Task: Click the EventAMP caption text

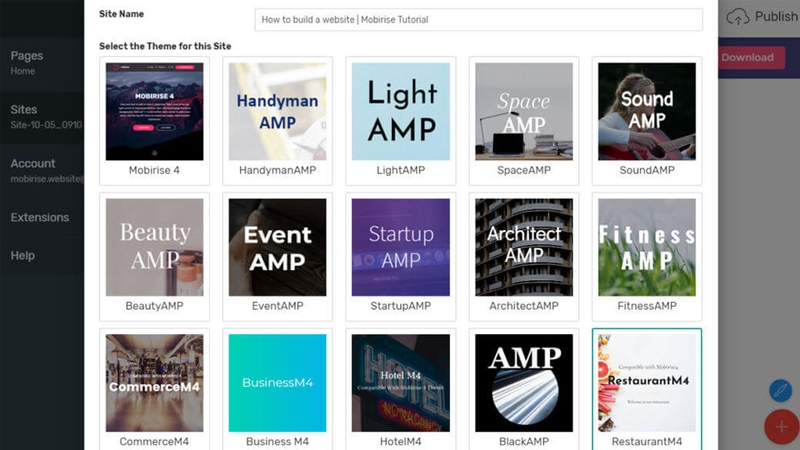Action: point(278,306)
